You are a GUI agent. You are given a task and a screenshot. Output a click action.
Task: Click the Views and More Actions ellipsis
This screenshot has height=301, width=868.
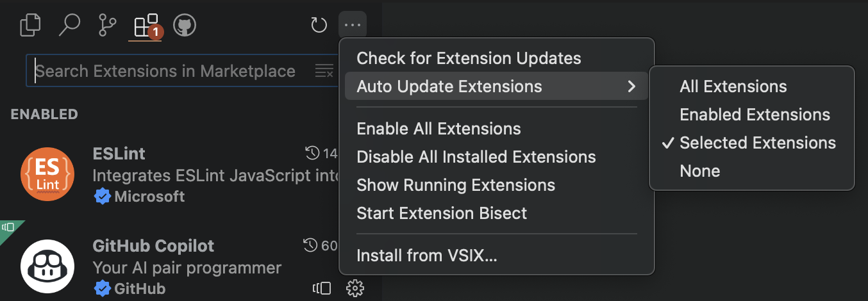click(x=353, y=26)
